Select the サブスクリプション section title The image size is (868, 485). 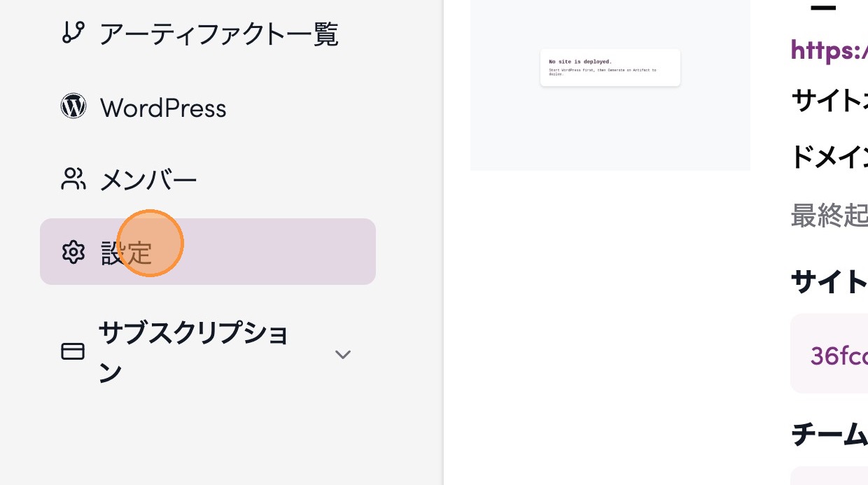[194, 352]
